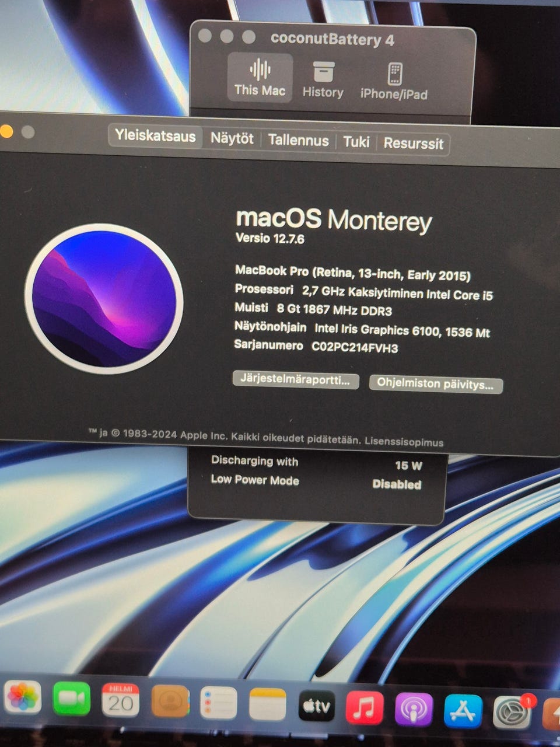This screenshot has width=560, height=747.
Task: Click the macOS Monterey logo image
Action: point(104,298)
